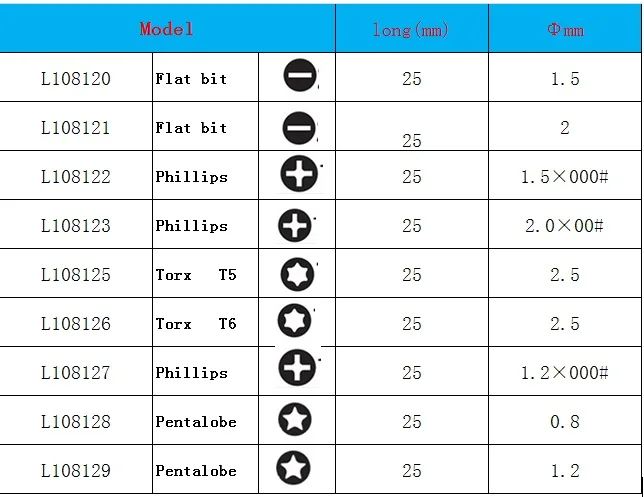Select model number L108129
Viewport: 644px width, 497px height.
(x=76, y=470)
